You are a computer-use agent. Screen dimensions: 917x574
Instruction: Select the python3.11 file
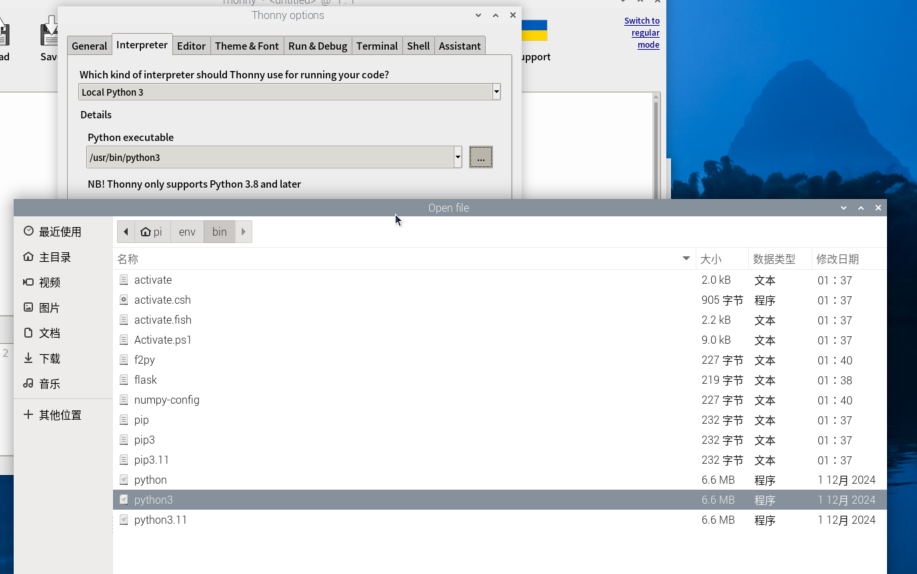coord(500,520)
